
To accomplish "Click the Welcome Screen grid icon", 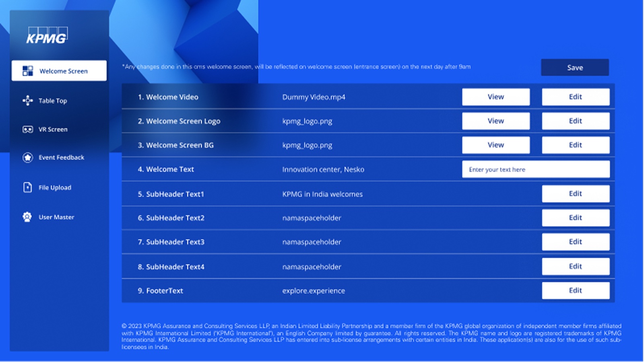I will (28, 71).
